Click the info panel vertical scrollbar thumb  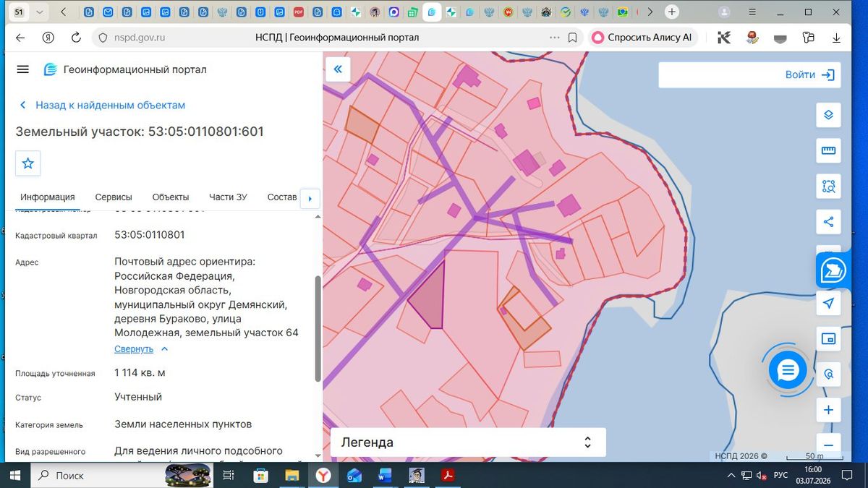(318, 328)
